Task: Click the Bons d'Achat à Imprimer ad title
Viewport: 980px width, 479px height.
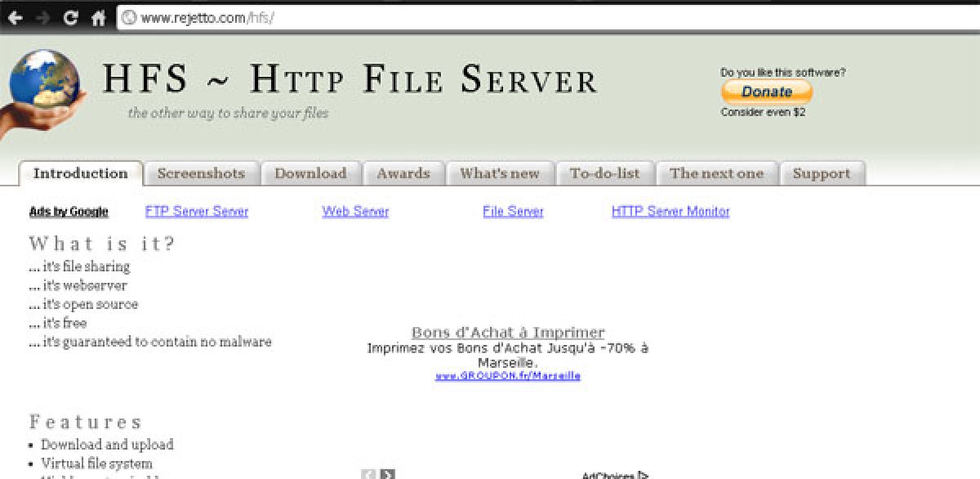Action: point(508,333)
